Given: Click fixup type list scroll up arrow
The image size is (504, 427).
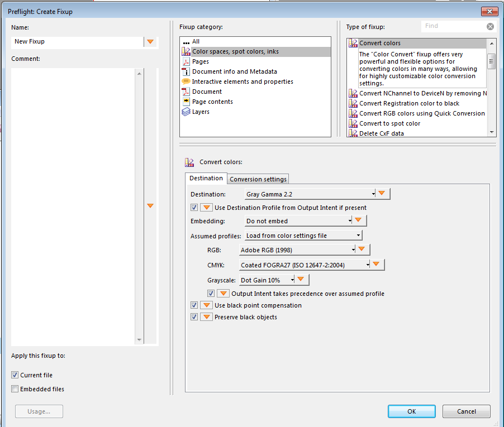Looking at the screenshot, I should [x=492, y=43].
